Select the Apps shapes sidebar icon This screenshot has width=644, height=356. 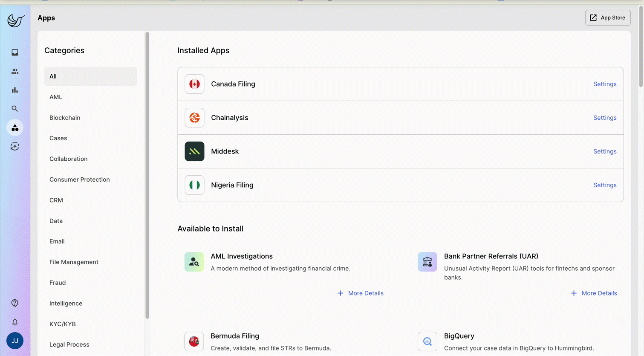pos(15,127)
